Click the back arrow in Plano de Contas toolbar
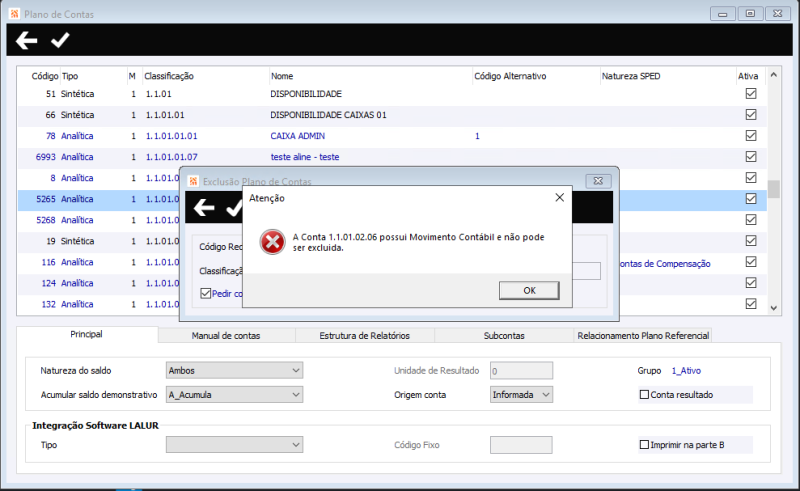This screenshot has width=800, height=491. [27, 40]
